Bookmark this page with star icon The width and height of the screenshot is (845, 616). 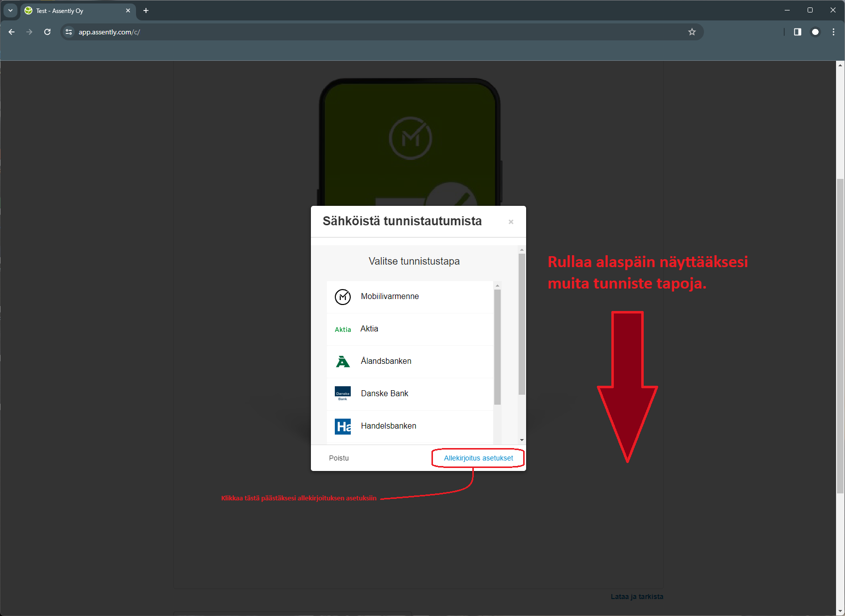point(692,32)
